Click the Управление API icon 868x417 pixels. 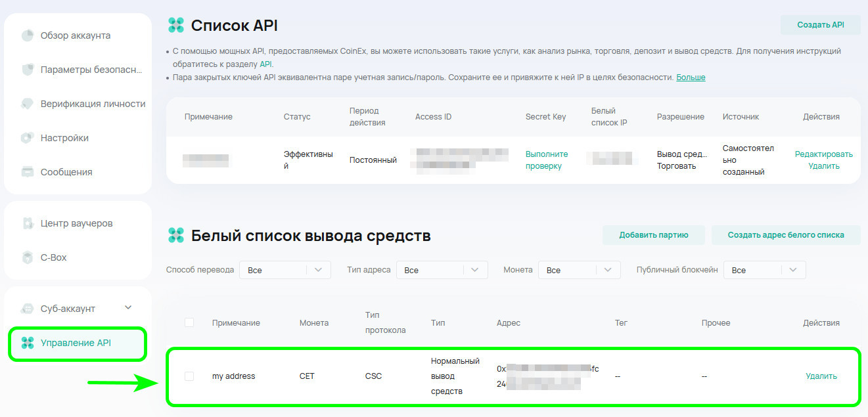pos(27,343)
